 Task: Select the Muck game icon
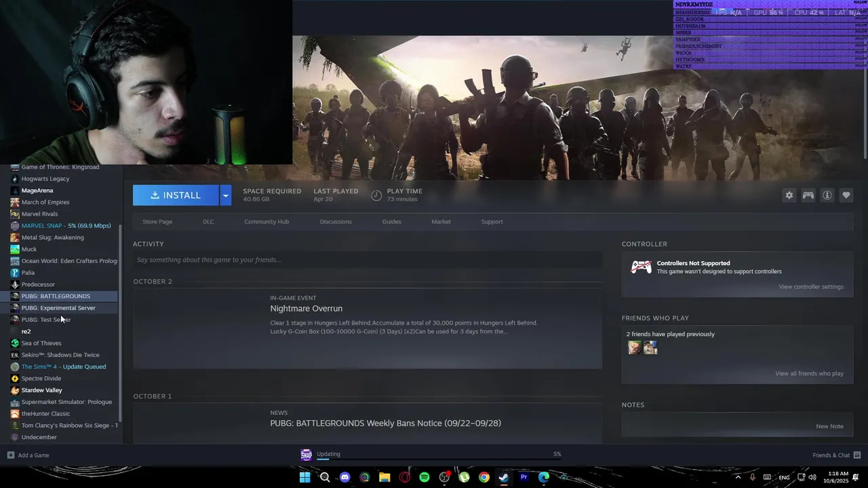point(15,249)
